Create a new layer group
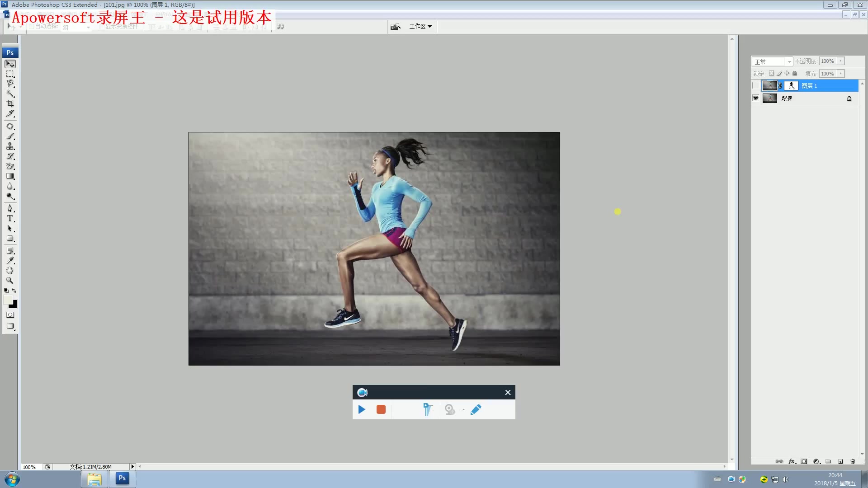This screenshot has width=868, height=488. [x=828, y=461]
